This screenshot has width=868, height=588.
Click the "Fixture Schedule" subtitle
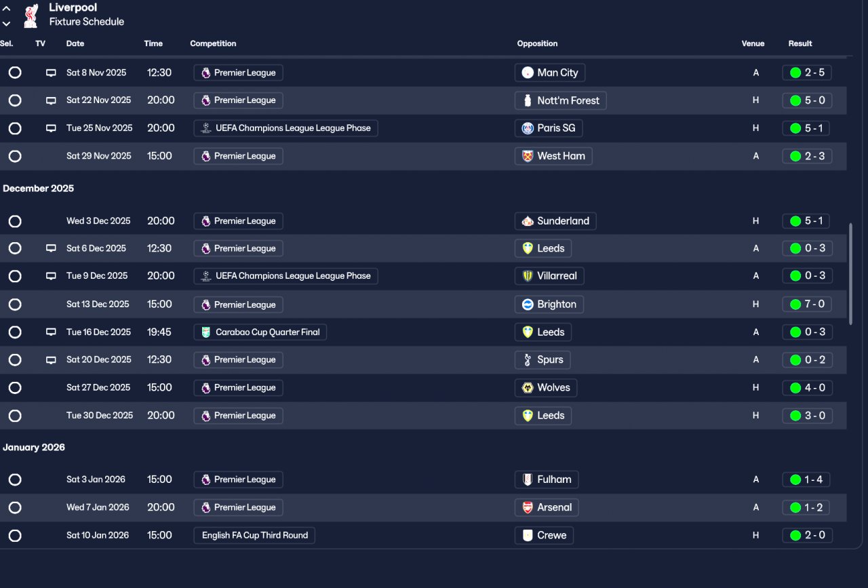tap(87, 22)
